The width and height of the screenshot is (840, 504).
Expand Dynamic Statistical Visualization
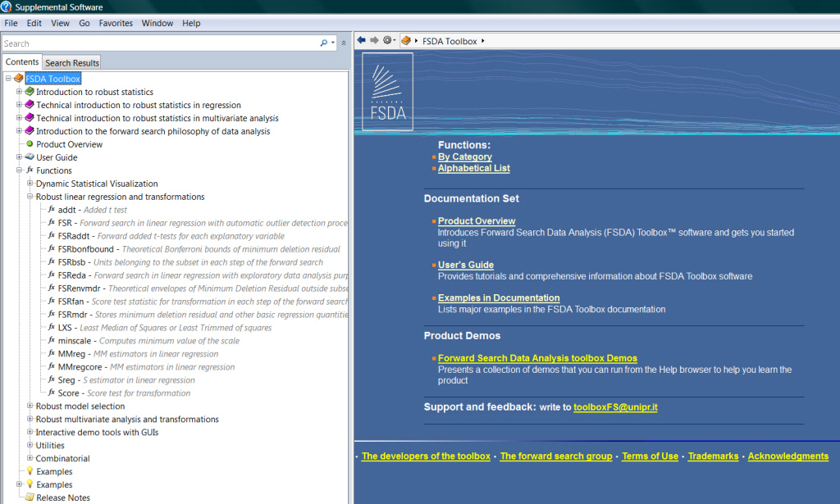point(30,183)
